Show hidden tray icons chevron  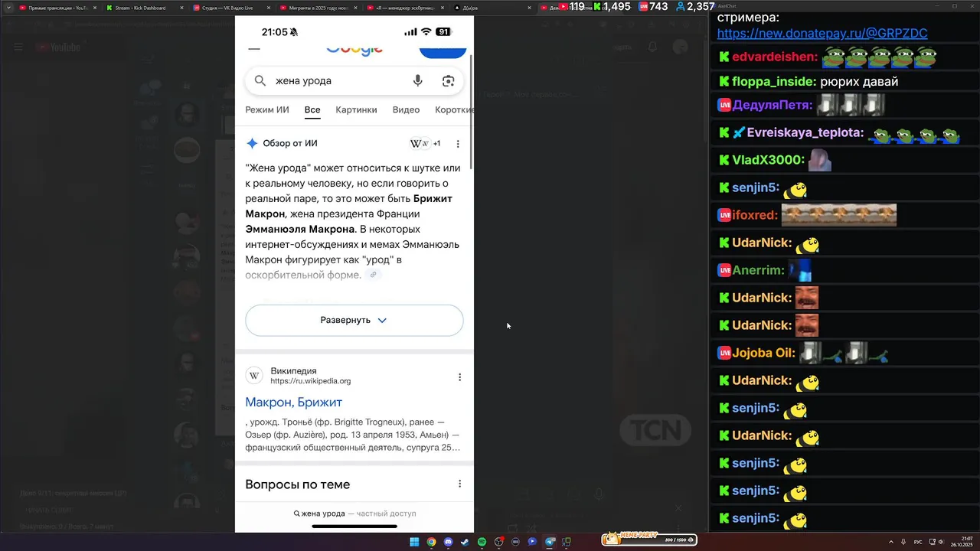(x=892, y=542)
